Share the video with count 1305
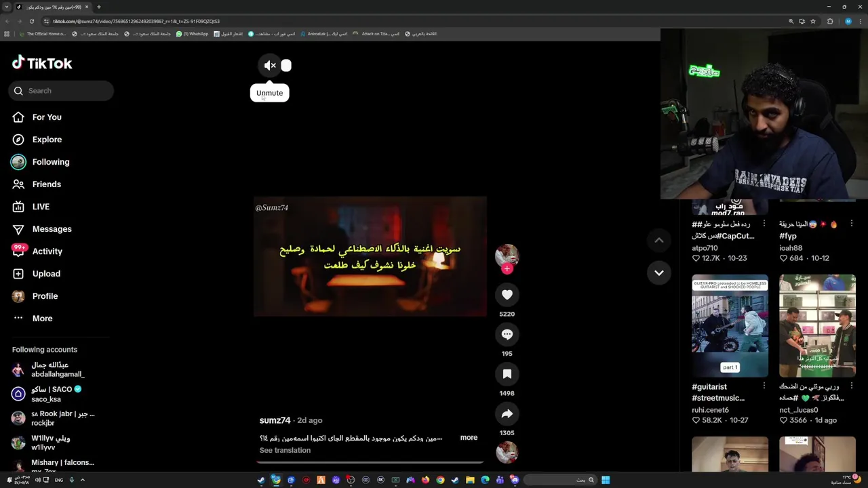Viewport: 868px width, 488px height. (507, 413)
